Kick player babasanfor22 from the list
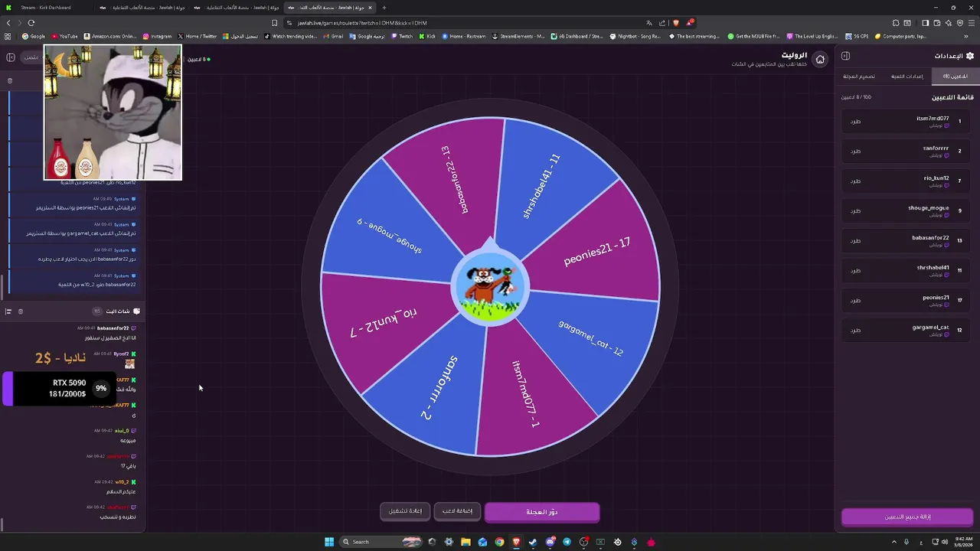 pos(855,240)
